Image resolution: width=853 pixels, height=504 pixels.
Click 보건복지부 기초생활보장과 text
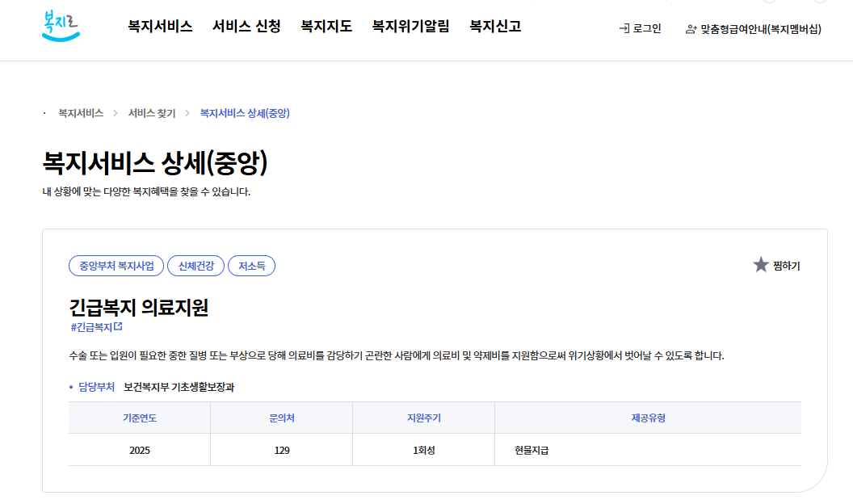(179, 387)
